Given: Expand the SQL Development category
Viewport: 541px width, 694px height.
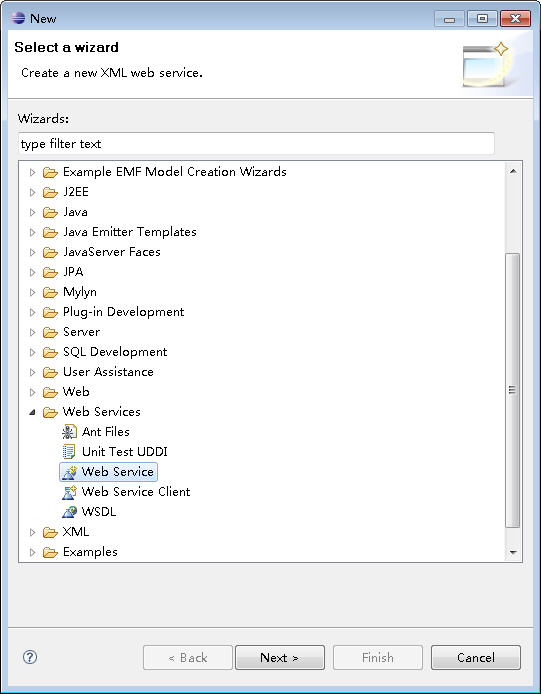Looking at the screenshot, I should point(32,352).
